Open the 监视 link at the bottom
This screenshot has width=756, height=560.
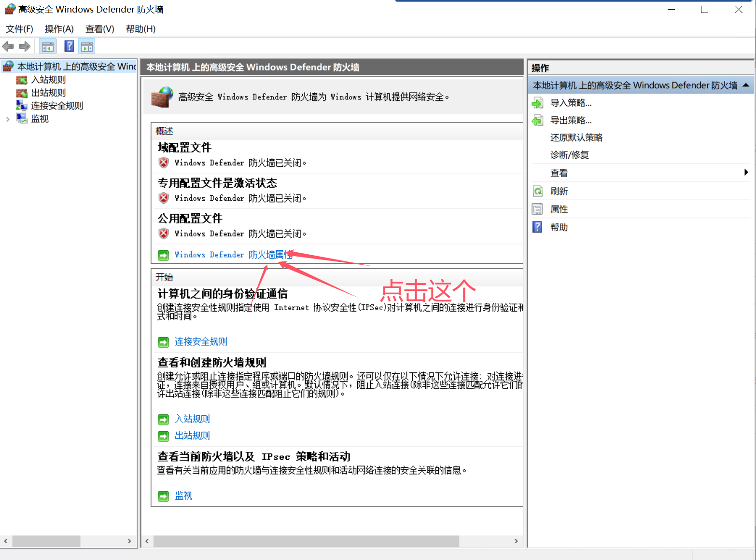point(183,495)
